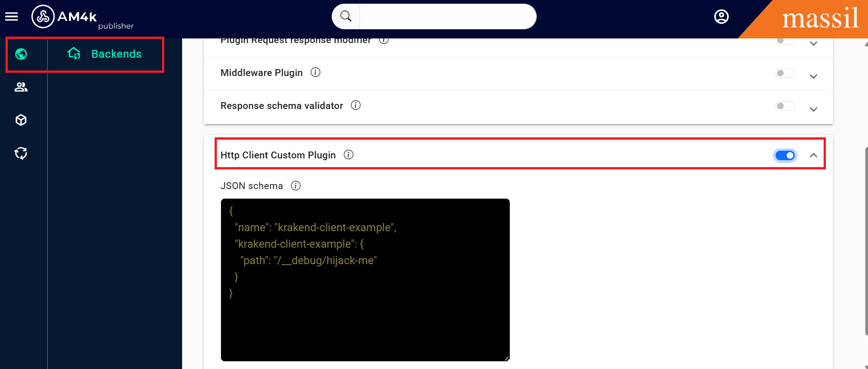Viewport: 868px width, 369px height.
Task: Click the AM4K publisher logo
Action: pyautogui.click(x=65, y=17)
